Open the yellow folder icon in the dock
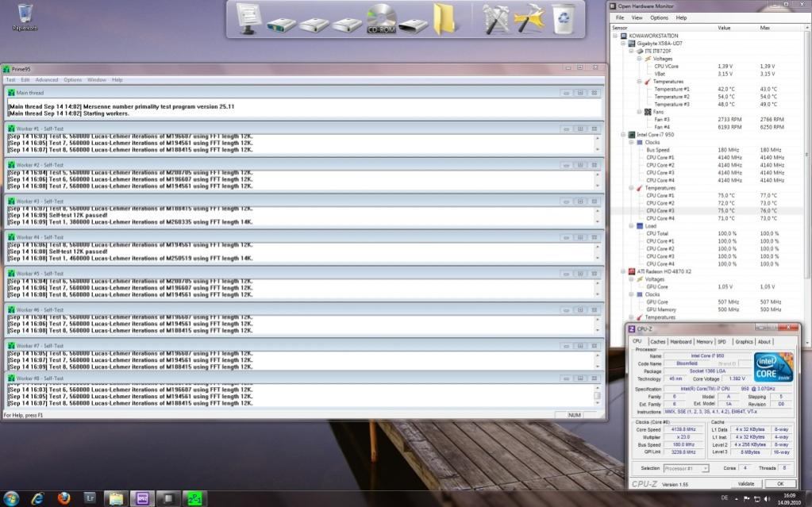 pos(444,20)
